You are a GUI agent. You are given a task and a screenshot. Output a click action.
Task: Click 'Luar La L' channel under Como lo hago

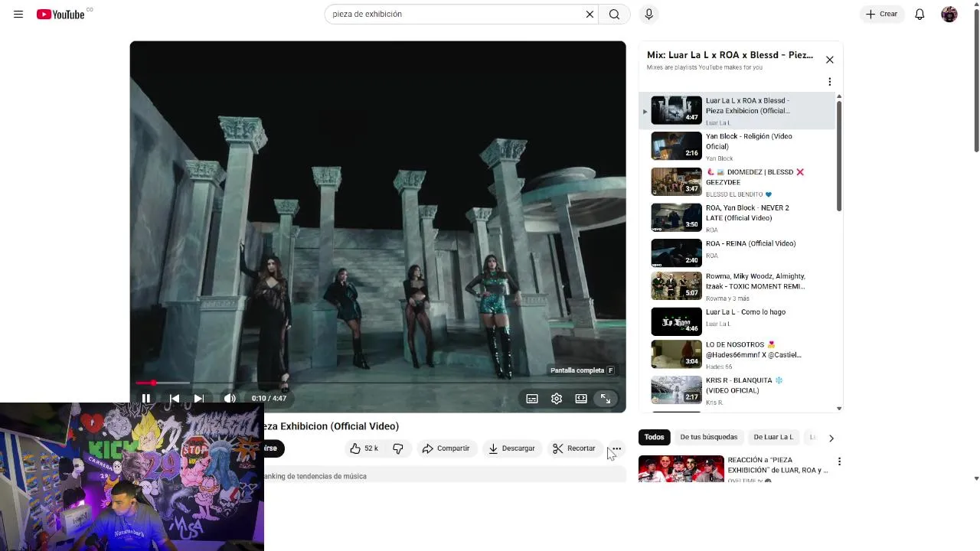718,324
